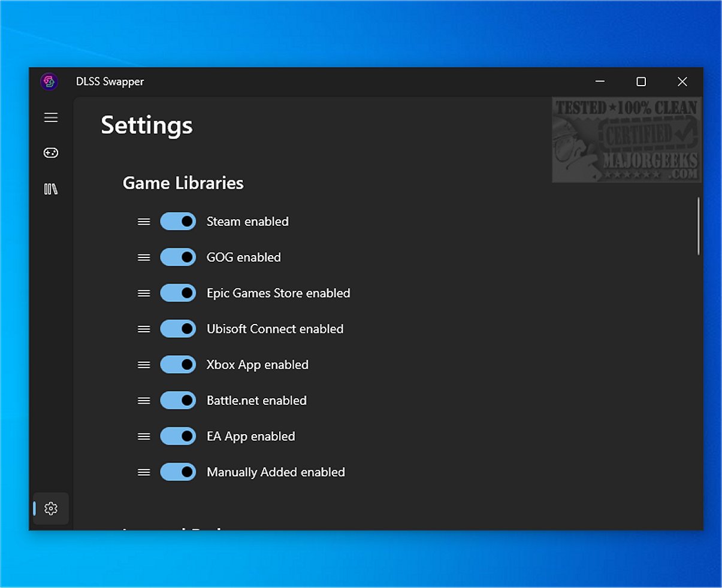Image resolution: width=722 pixels, height=588 pixels.
Task: Click the 'GOG enabled' label
Action: (x=244, y=257)
